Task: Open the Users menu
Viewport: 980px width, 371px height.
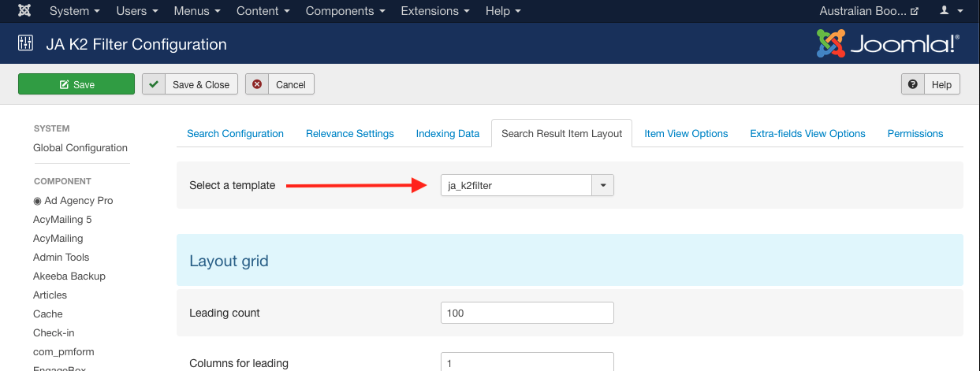Action: point(136,11)
